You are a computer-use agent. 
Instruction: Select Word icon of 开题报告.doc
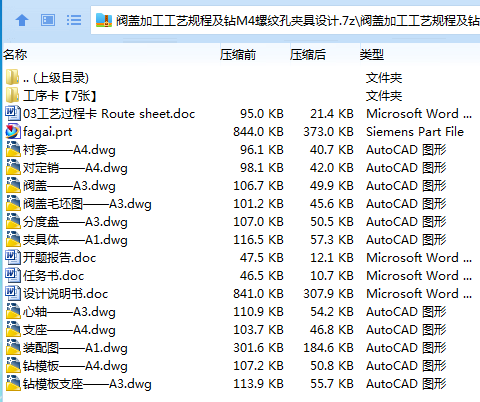[x=13, y=257]
